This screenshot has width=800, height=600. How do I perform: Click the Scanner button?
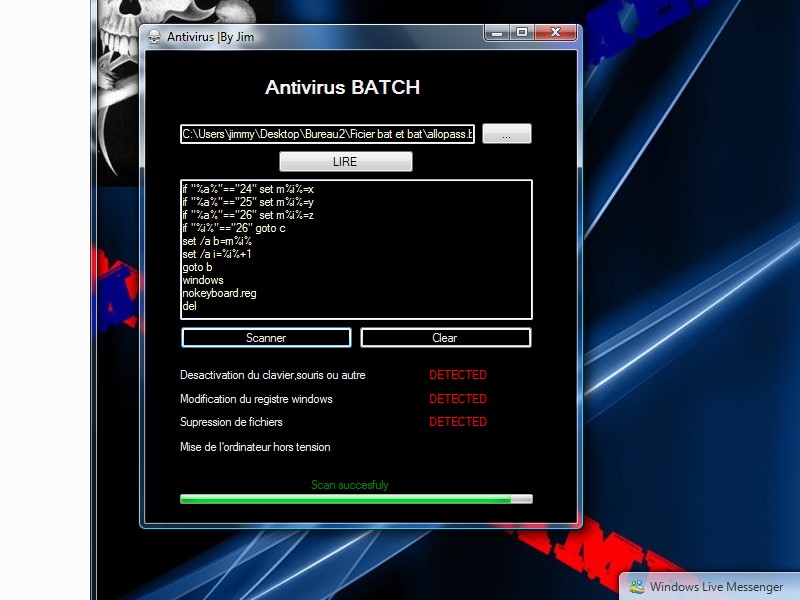(266, 338)
